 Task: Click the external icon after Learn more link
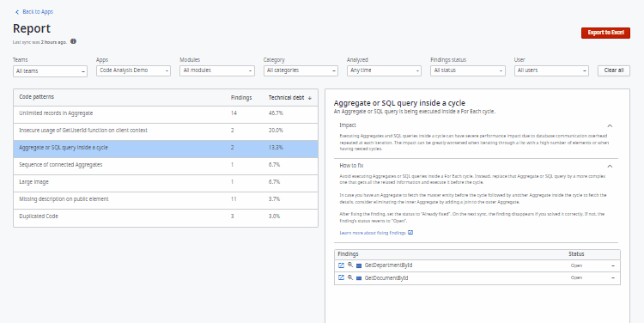(410, 233)
